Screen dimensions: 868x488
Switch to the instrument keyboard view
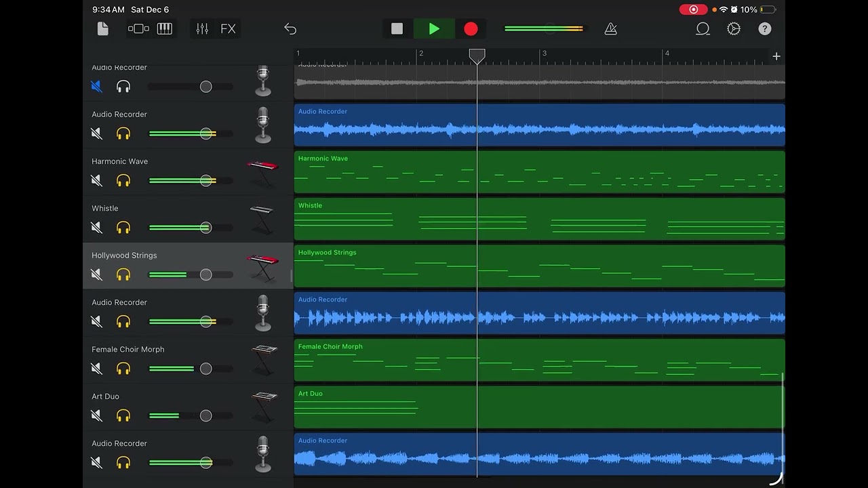(x=164, y=28)
